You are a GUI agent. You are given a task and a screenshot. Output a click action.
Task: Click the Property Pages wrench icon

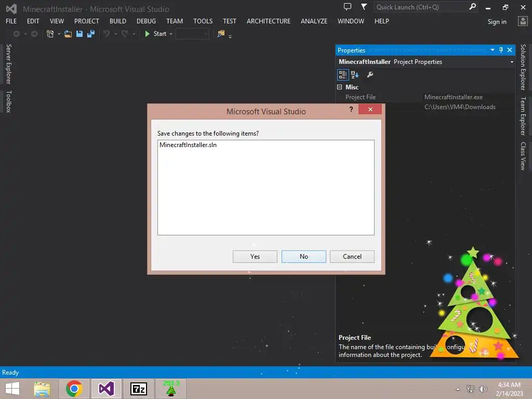click(370, 75)
